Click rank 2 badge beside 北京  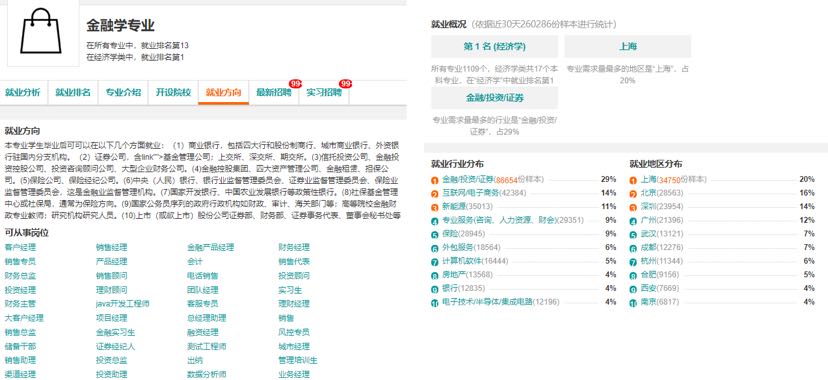click(633, 194)
